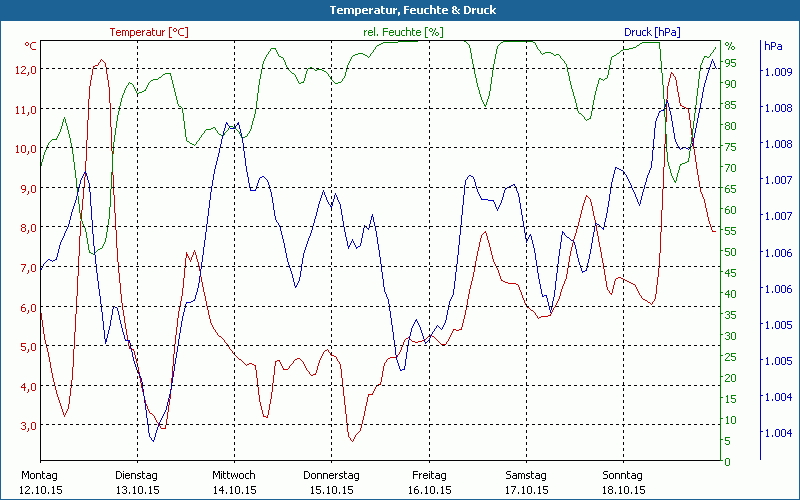This screenshot has height=500, width=800.
Task: Click the date label 15.10.15
Action: click(x=331, y=490)
